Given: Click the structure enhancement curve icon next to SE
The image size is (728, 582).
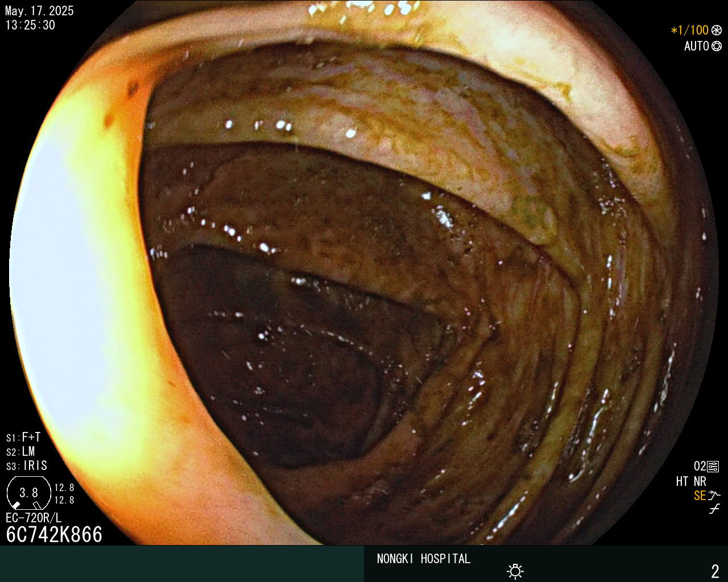Looking at the screenshot, I should click(x=714, y=496).
